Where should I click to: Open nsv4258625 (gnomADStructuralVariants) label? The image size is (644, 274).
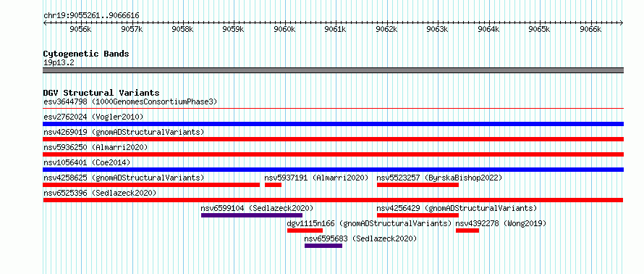click(124, 178)
